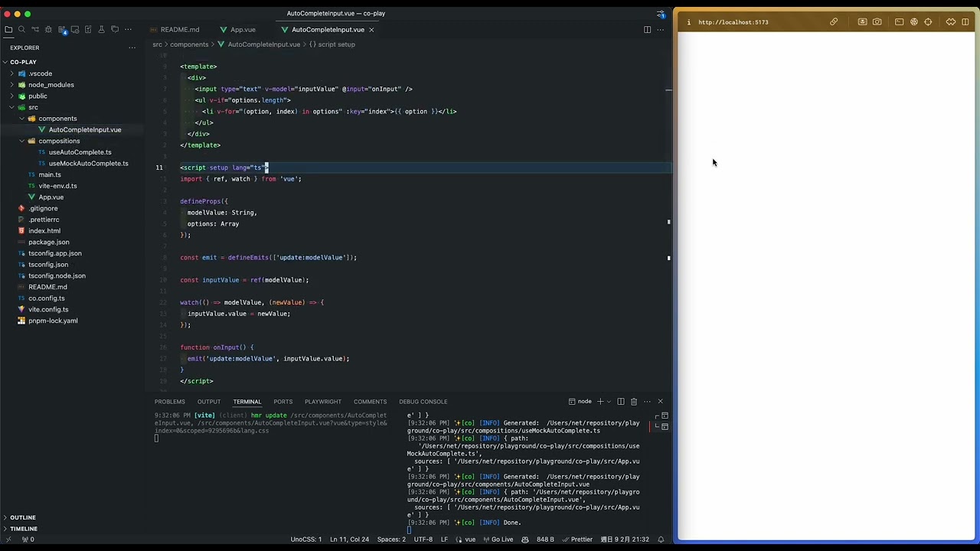980x551 pixels.
Task: Expand the OUTLINE section
Action: [23, 517]
